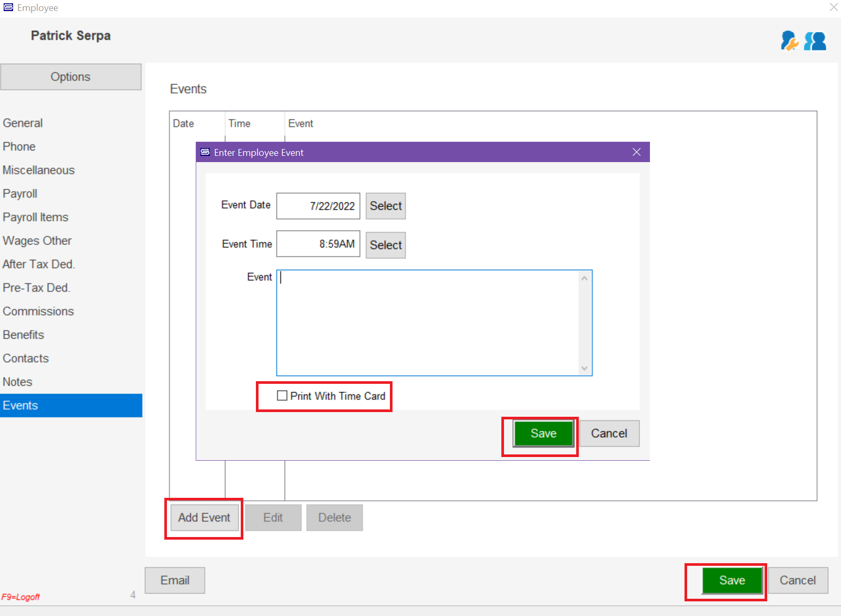The height and width of the screenshot is (616, 841).
Task: Click the Email button
Action: coord(175,580)
